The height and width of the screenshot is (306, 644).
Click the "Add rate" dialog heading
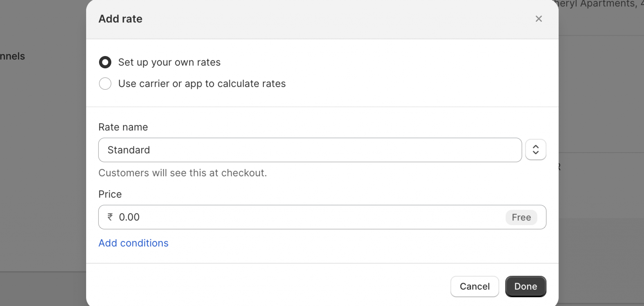coord(120,19)
